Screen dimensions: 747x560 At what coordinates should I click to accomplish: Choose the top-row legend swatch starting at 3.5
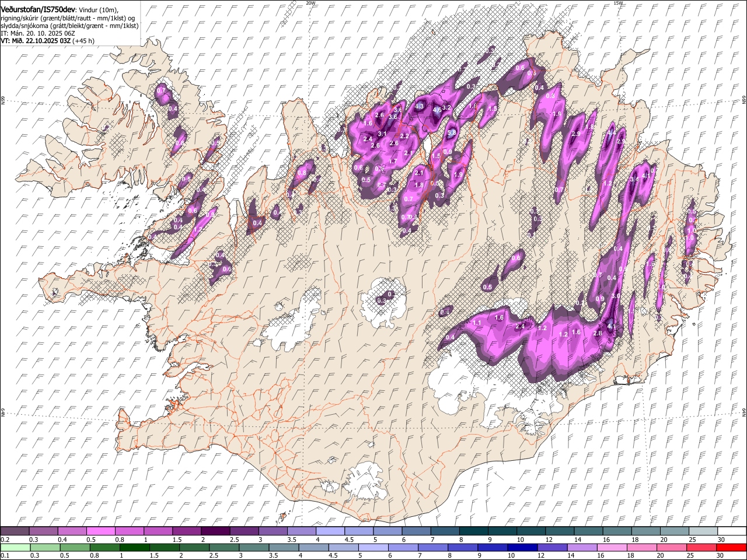pos(301,531)
